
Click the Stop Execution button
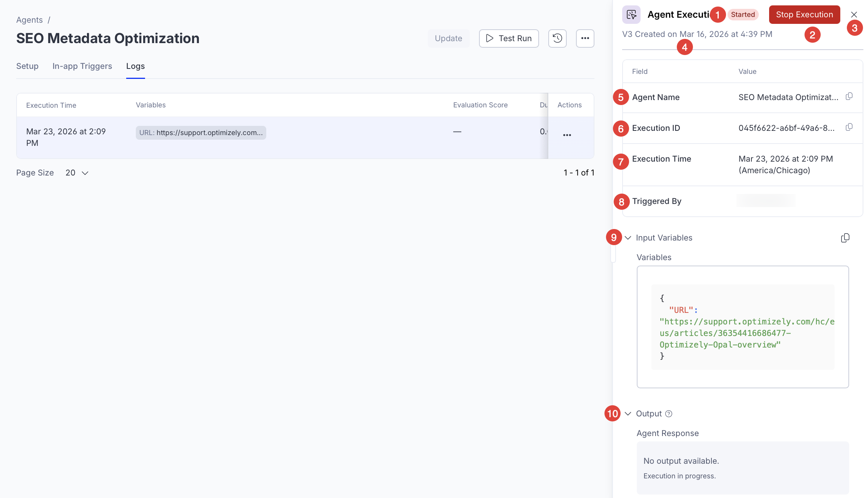click(x=804, y=15)
